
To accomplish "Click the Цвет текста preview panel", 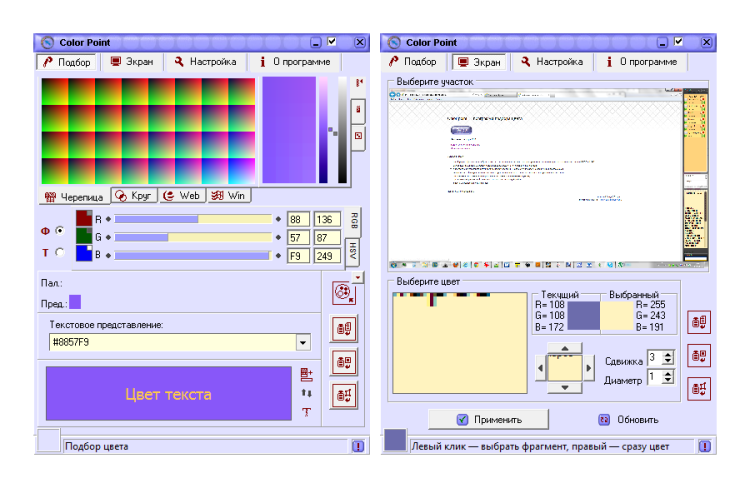I will (x=169, y=394).
